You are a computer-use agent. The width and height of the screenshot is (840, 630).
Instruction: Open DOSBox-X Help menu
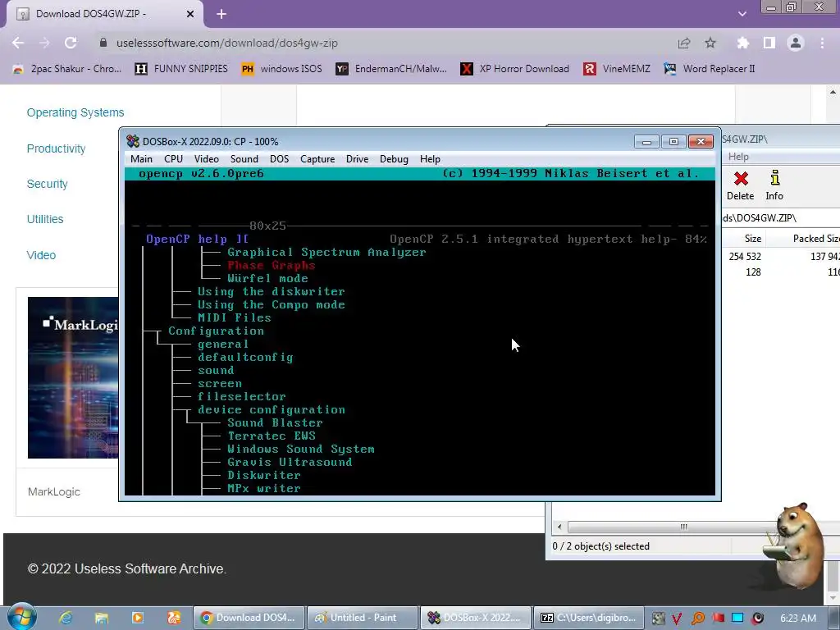click(x=430, y=159)
